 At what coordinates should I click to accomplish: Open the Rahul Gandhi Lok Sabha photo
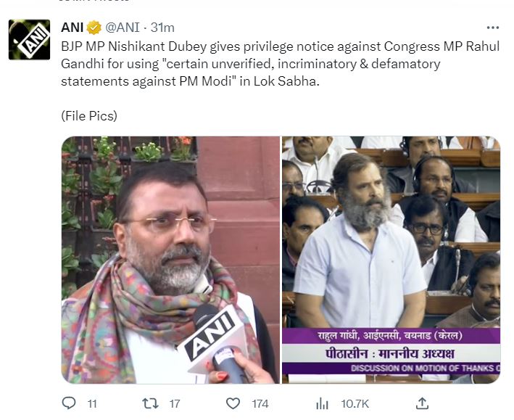pyautogui.click(x=391, y=260)
